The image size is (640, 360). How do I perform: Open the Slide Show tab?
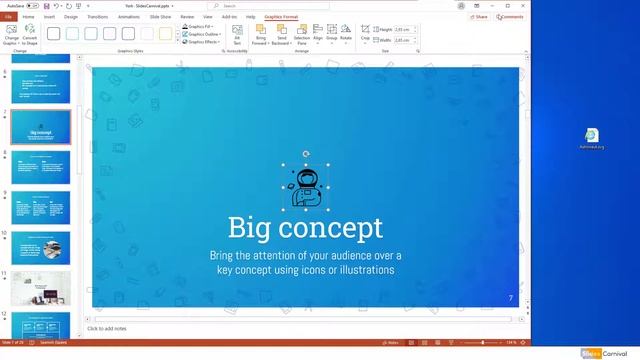[160, 17]
